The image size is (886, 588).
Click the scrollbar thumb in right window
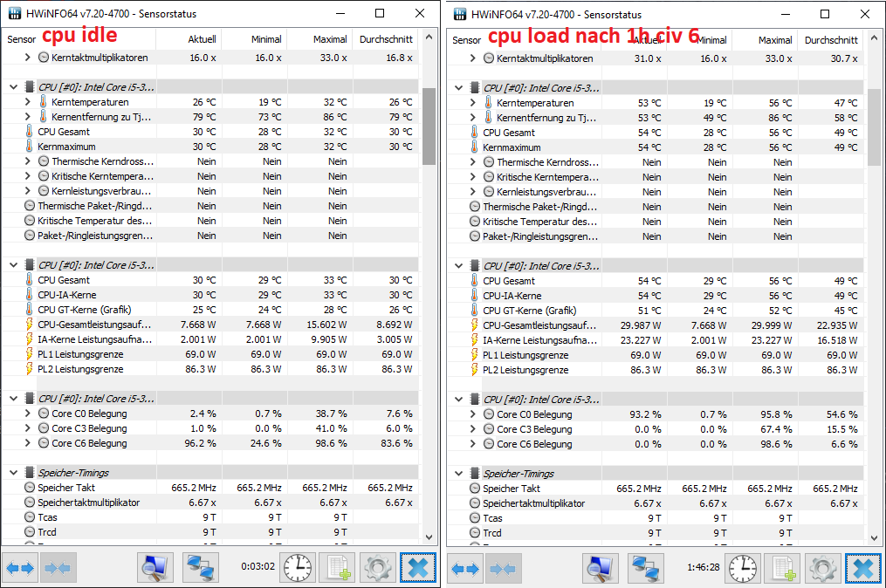[874, 127]
